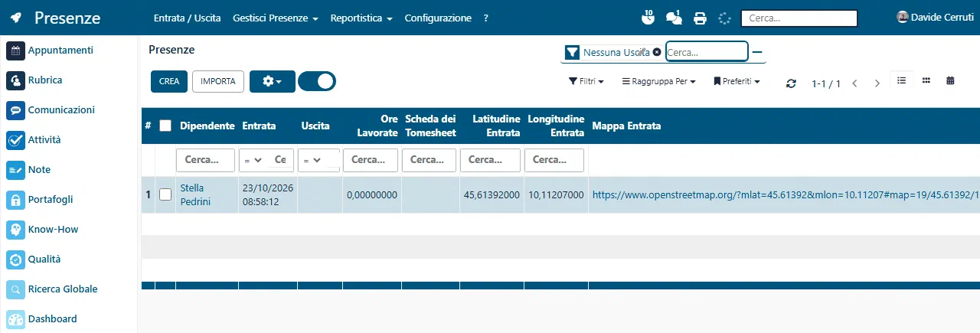
Task: Switch to list view
Action: (x=901, y=80)
